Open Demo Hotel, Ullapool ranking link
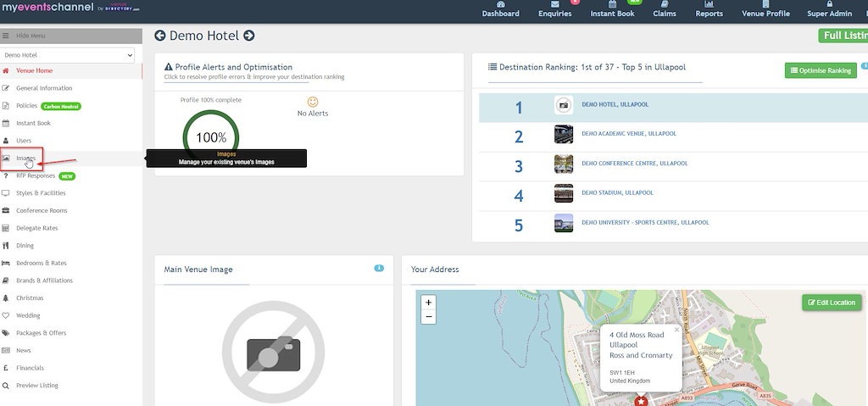 click(x=615, y=105)
